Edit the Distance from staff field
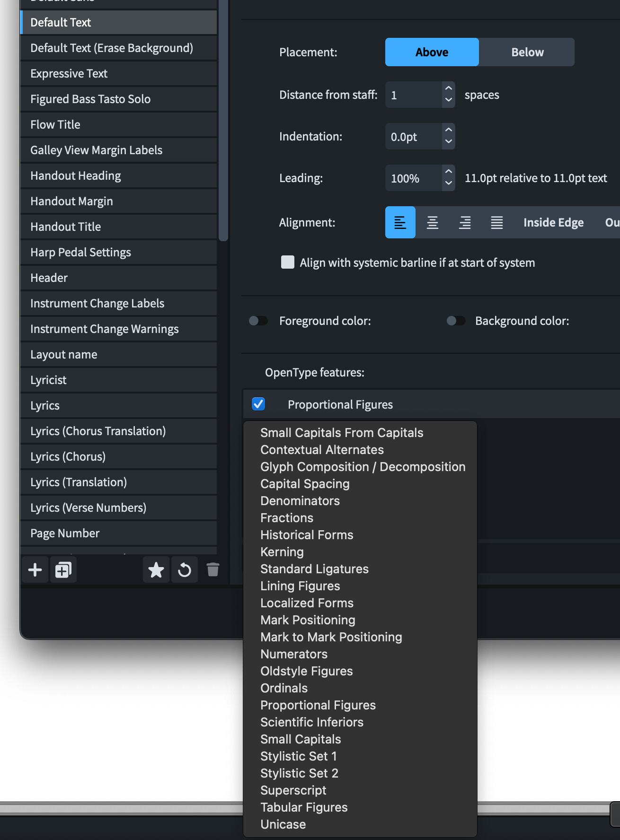 [414, 95]
